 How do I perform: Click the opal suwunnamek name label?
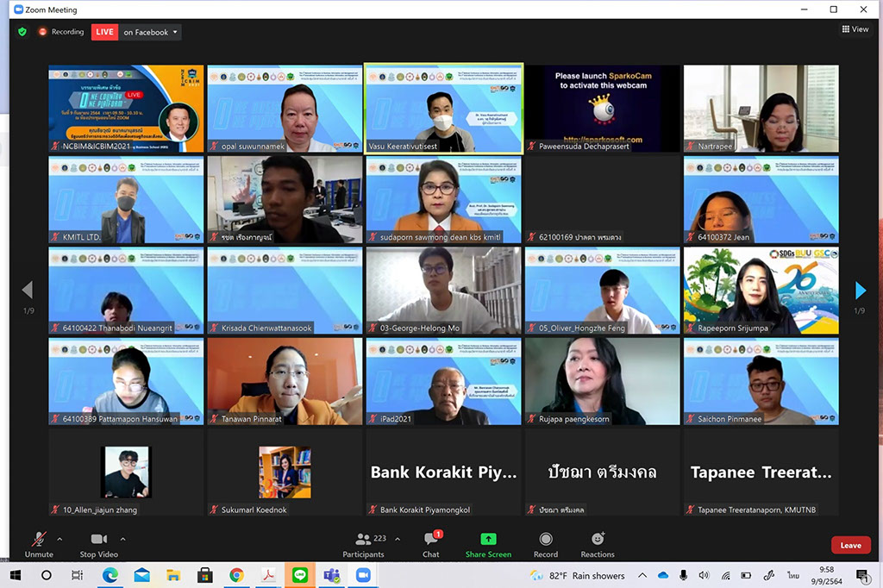(x=253, y=147)
